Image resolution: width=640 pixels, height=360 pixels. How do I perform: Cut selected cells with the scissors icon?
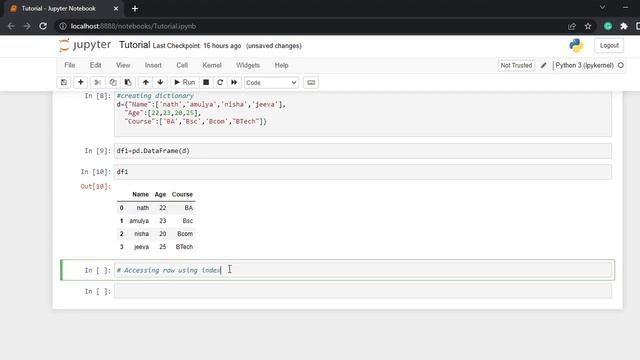98,82
